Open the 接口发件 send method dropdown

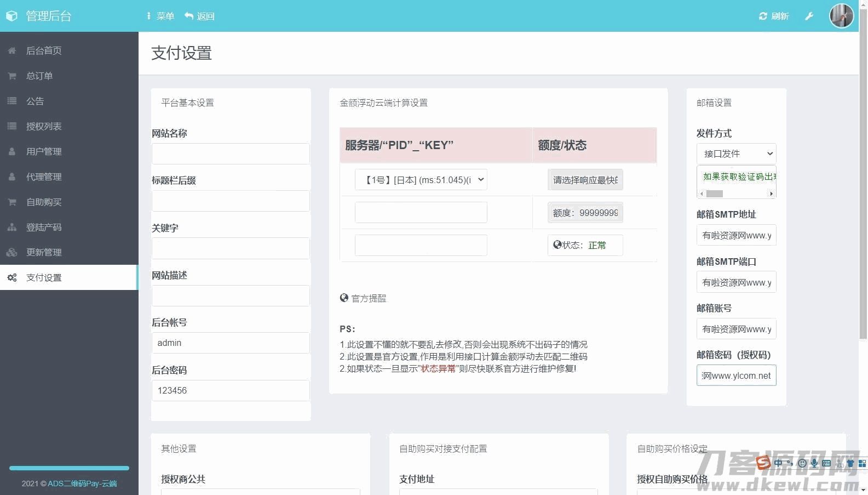(736, 153)
